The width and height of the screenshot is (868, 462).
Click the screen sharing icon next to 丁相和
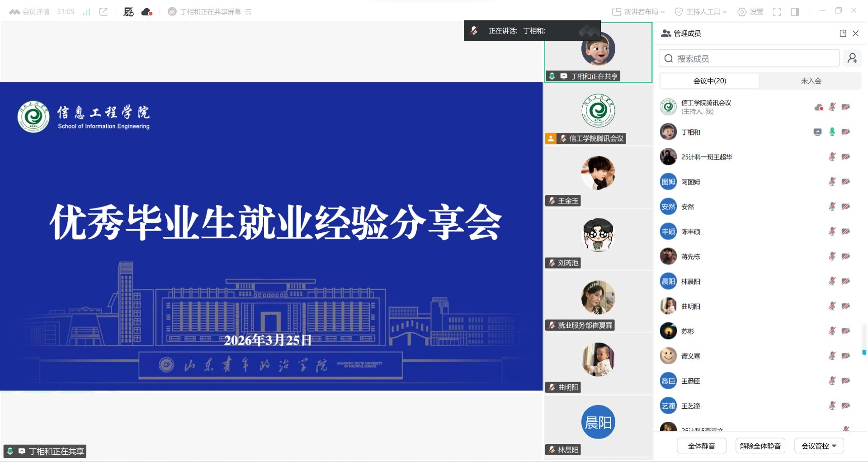[817, 132]
